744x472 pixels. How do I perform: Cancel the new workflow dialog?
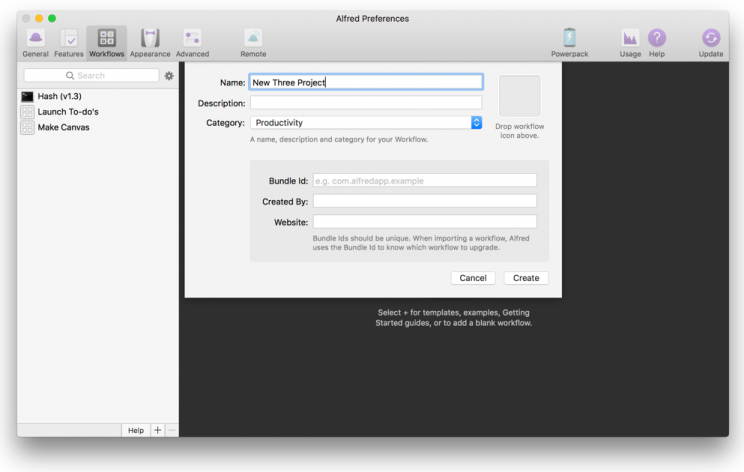coord(473,278)
